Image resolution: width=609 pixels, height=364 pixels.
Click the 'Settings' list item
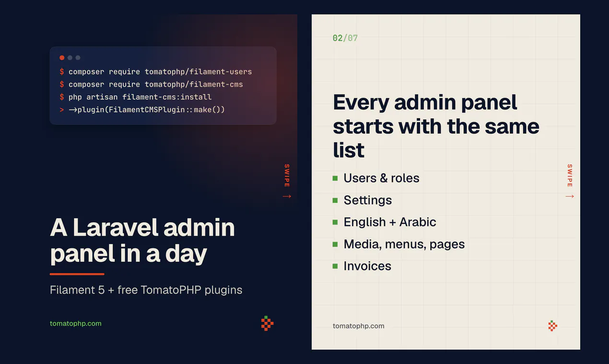[x=363, y=200]
